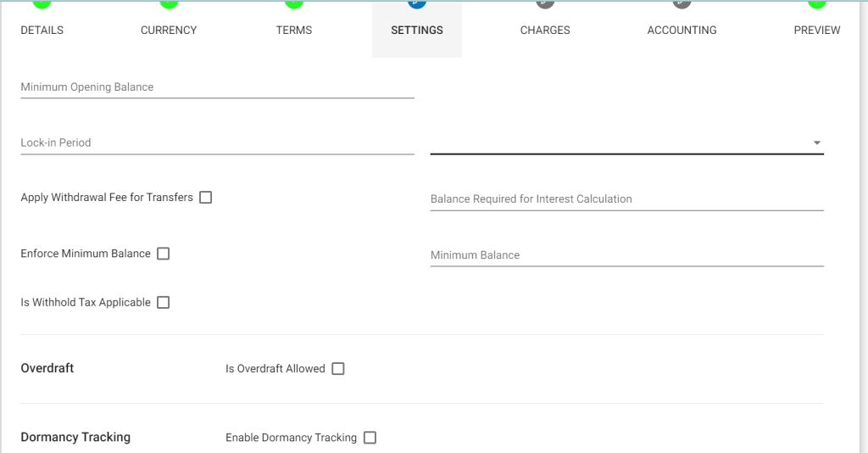Click the Terms step circle icon
Screen dimensions: 868x453
(294, 4)
